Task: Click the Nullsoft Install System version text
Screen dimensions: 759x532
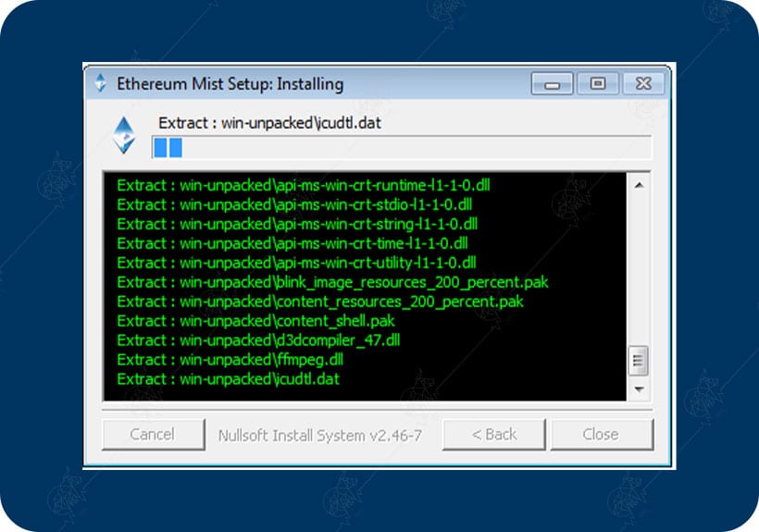Action: pyautogui.click(x=320, y=435)
